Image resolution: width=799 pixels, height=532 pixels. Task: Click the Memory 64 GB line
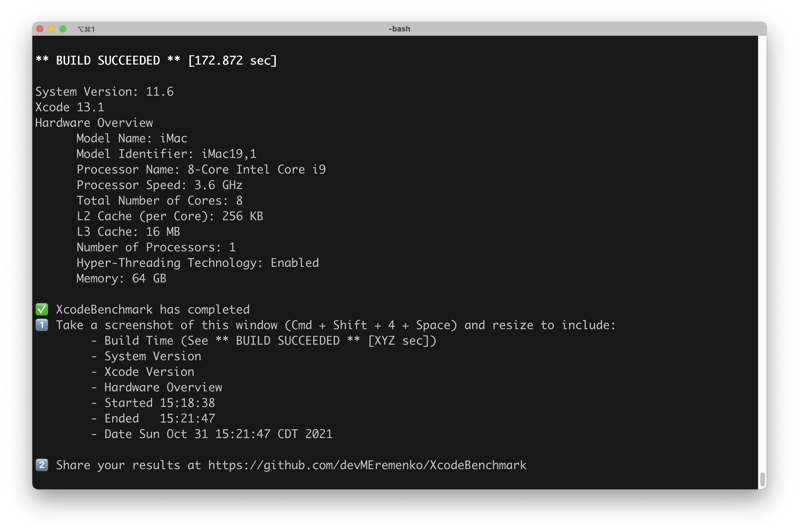click(x=121, y=279)
